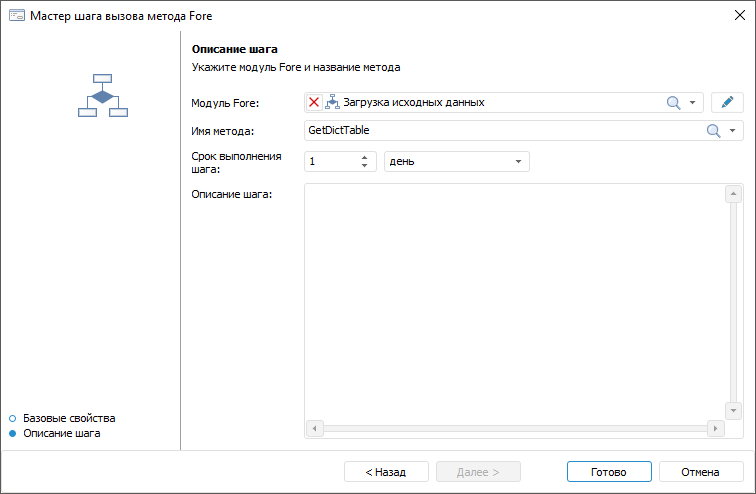
Task: Expand the Имя метода dropdown arrow
Action: [x=733, y=131]
